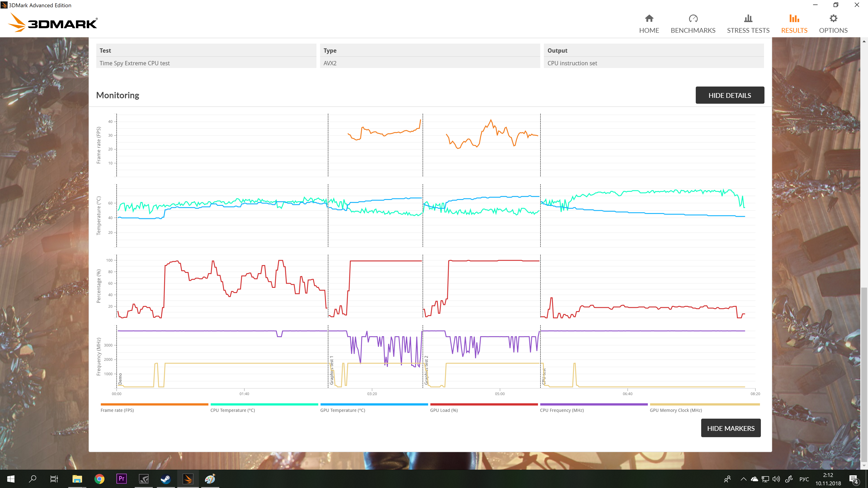Click the BENCHMARKS gauge icon
This screenshot has width=868, height=488.
[693, 18]
